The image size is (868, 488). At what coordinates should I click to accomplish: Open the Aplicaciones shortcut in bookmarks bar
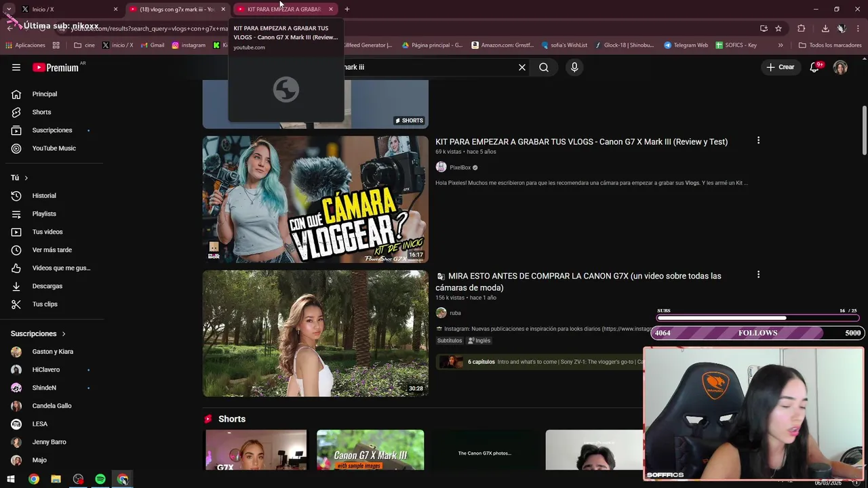[25, 45]
